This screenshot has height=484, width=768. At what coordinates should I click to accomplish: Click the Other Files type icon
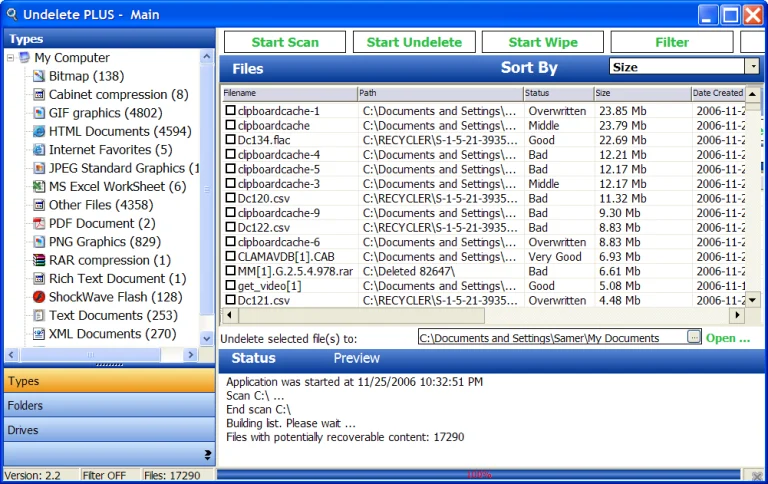tap(39, 205)
